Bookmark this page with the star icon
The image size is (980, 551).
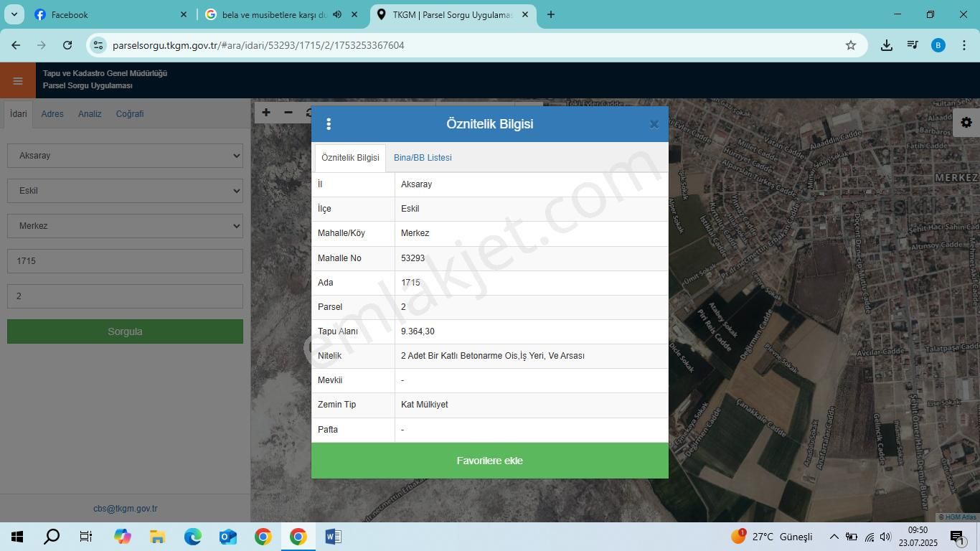pyautogui.click(x=851, y=45)
